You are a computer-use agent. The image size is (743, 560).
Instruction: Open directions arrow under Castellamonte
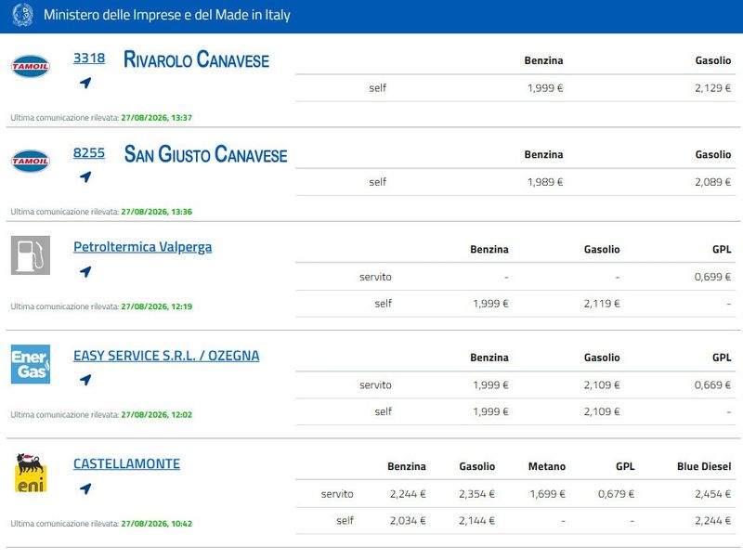(85, 488)
